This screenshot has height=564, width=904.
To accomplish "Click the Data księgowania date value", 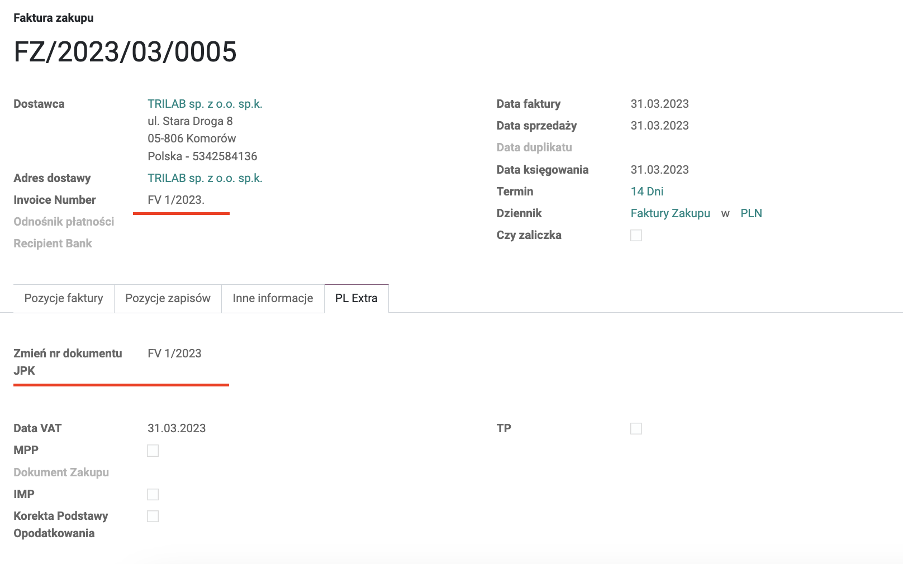I will 659,170.
